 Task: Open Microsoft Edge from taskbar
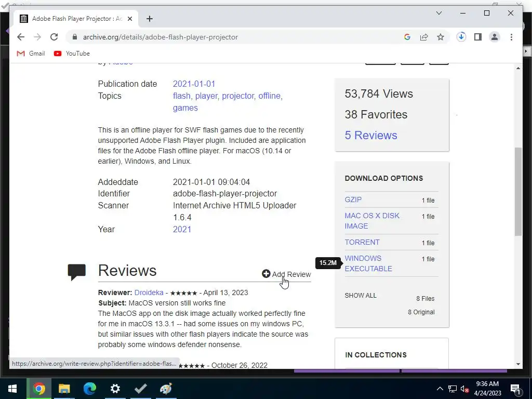[89, 389]
